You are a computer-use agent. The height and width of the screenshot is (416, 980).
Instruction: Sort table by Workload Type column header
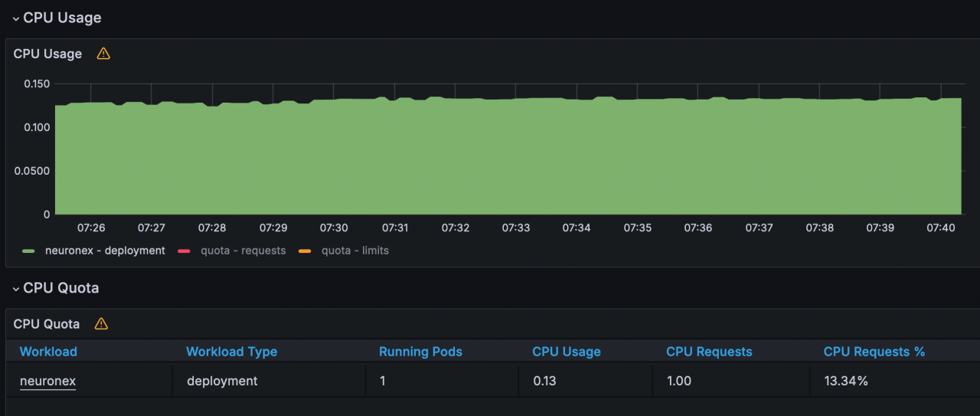231,352
